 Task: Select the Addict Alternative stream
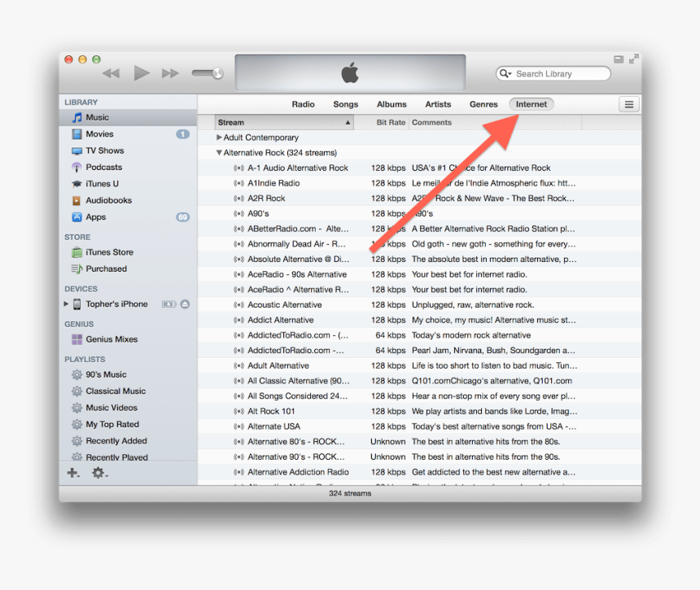tap(420, 320)
